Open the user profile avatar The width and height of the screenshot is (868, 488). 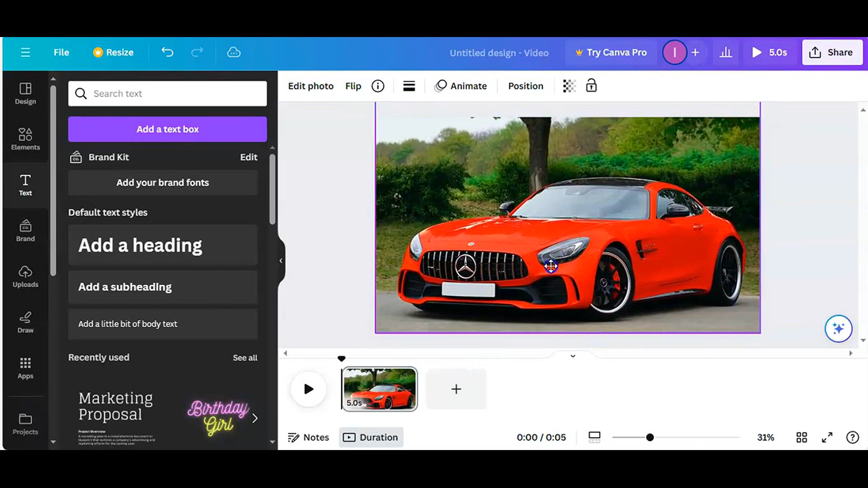pyautogui.click(x=675, y=52)
